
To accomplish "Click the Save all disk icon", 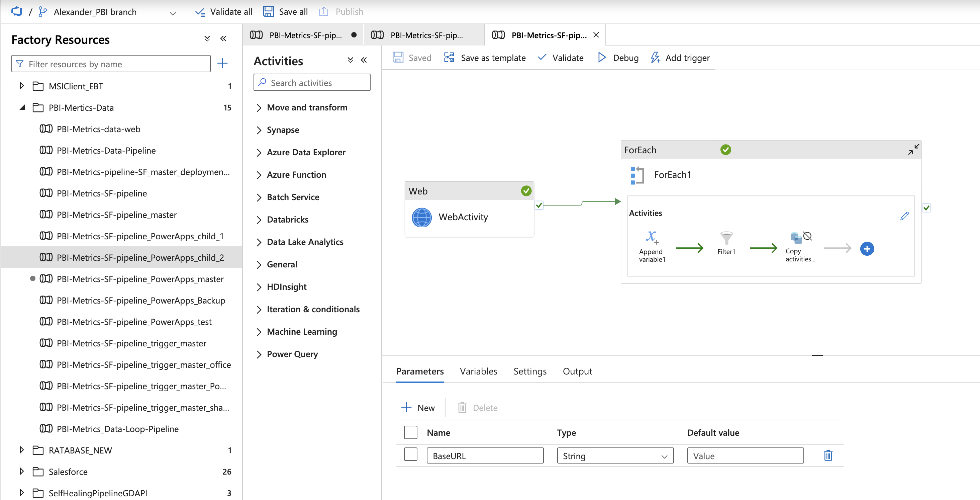I will (268, 11).
